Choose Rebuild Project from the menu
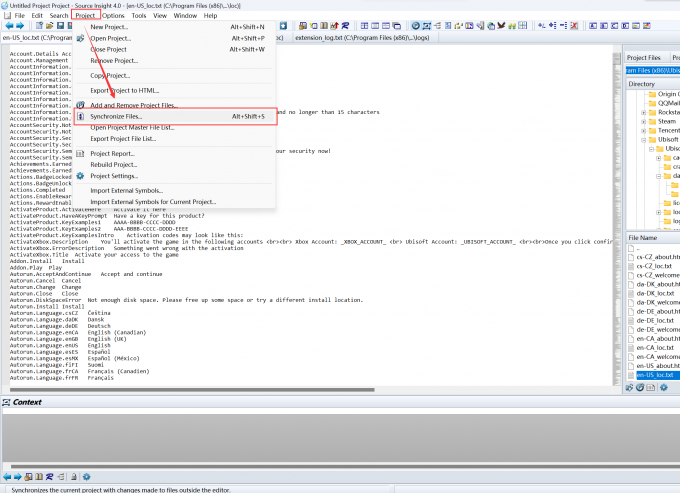The image size is (680, 493). (x=113, y=165)
